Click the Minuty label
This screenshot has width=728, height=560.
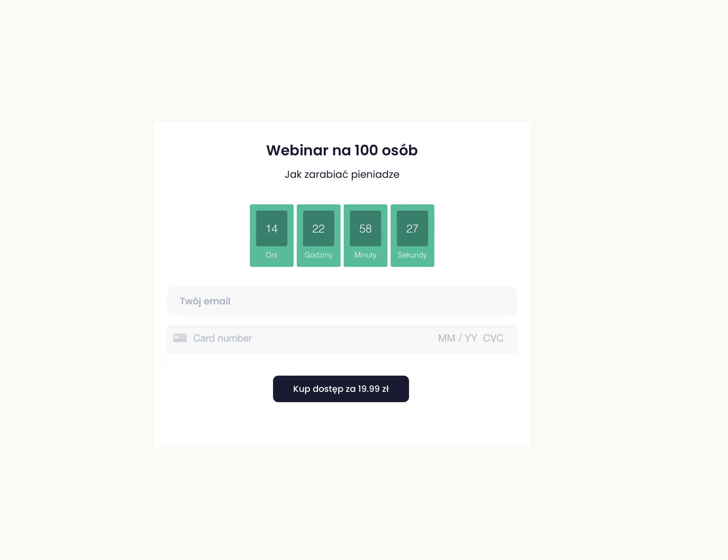point(365,255)
